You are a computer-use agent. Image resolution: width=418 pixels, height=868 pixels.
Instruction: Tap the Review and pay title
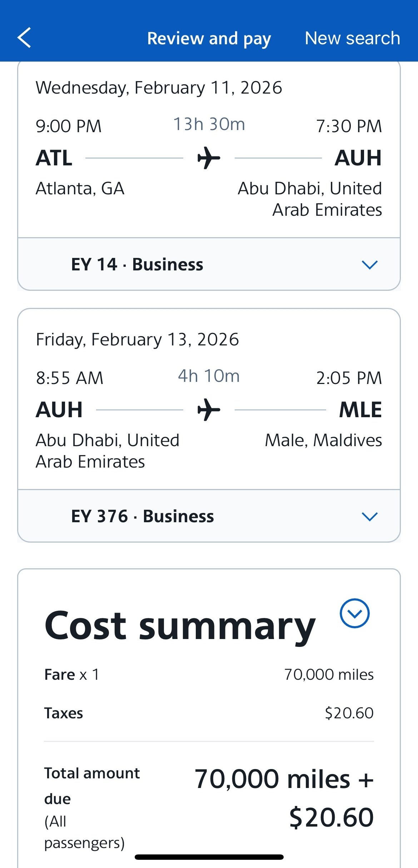(209, 38)
